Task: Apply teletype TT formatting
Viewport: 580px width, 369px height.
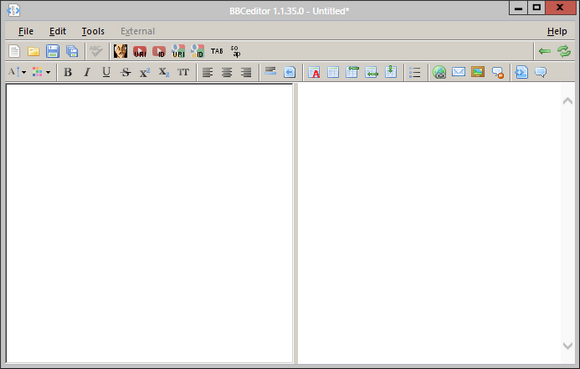Action: (x=183, y=72)
